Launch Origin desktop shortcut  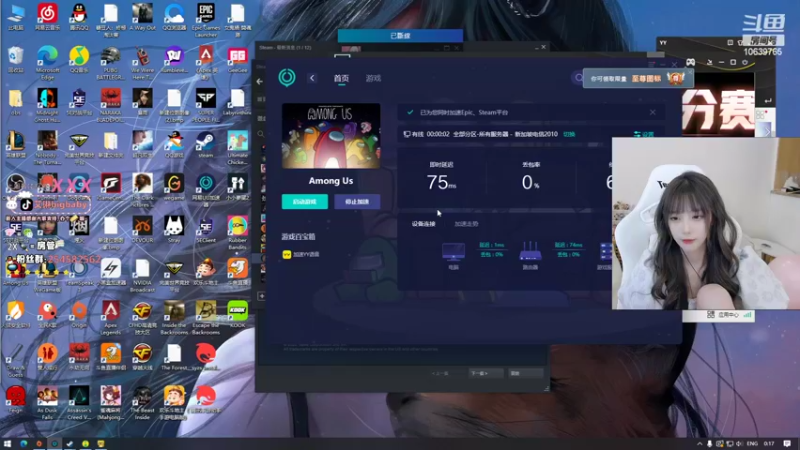coord(79,314)
